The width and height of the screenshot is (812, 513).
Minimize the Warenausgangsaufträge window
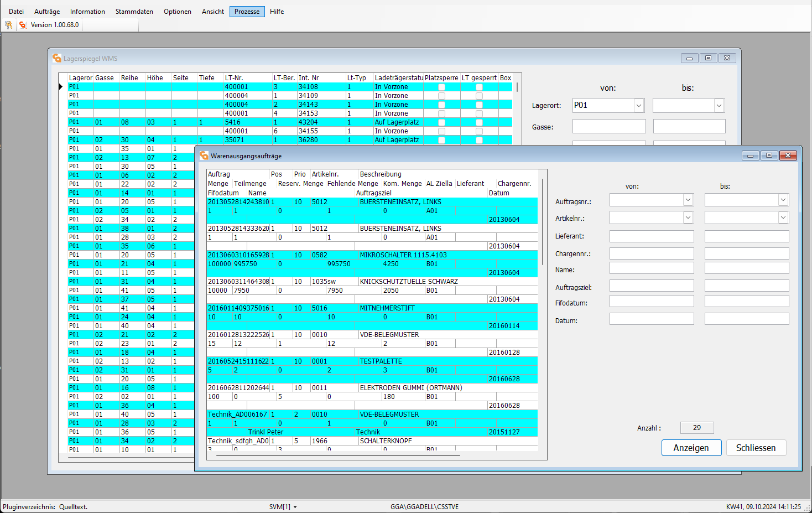click(x=750, y=156)
